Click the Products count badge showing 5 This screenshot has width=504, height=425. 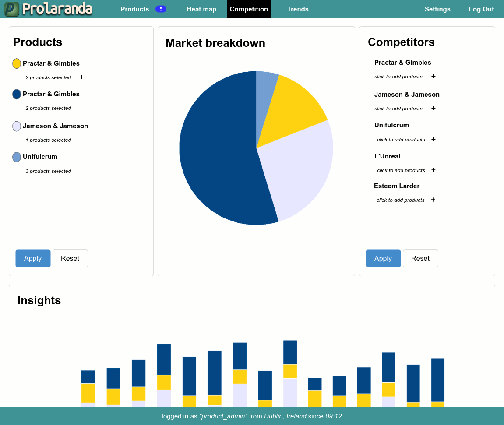[x=161, y=9]
